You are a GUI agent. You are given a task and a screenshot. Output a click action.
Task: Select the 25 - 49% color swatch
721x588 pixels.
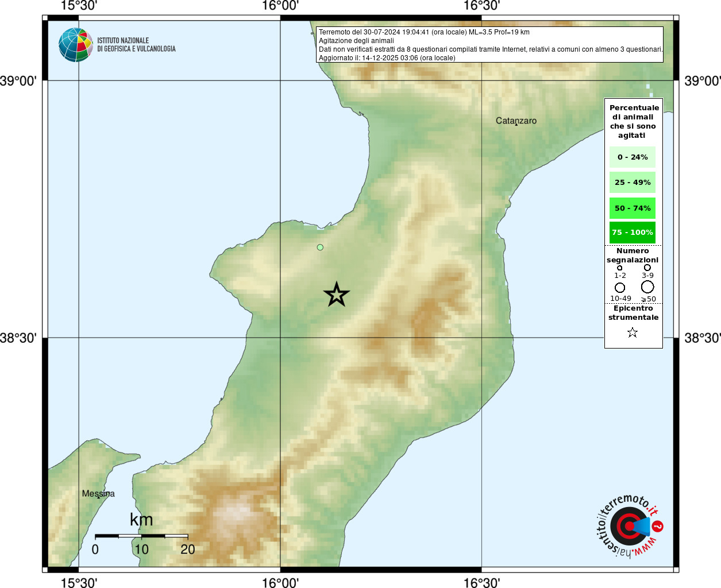click(x=633, y=183)
